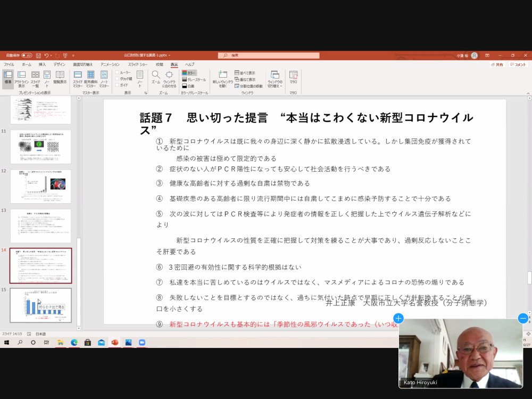Open the Help (ヘルプ) tab
532x399 pixels.
(x=190, y=64)
